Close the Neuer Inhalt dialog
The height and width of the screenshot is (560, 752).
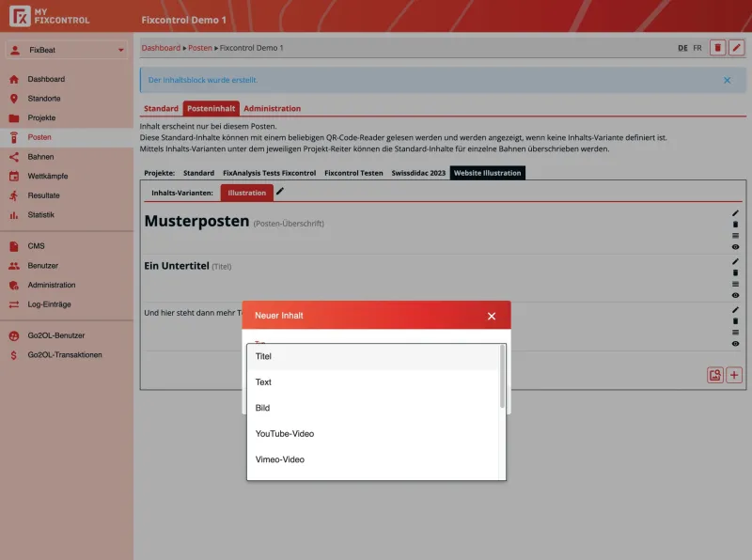(x=492, y=316)
